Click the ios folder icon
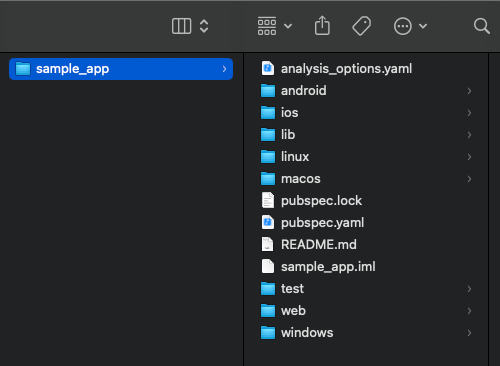The height and width of the screenshot is (366, 500). point(268,113)
